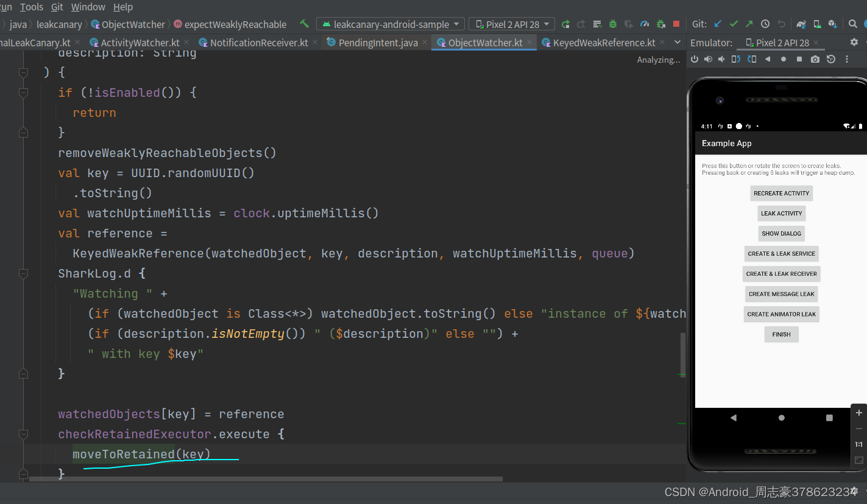Tap RECREATE ACTIVITY button in emulator
The height and width of the screenshot is (504, 867).
(781, 193)
